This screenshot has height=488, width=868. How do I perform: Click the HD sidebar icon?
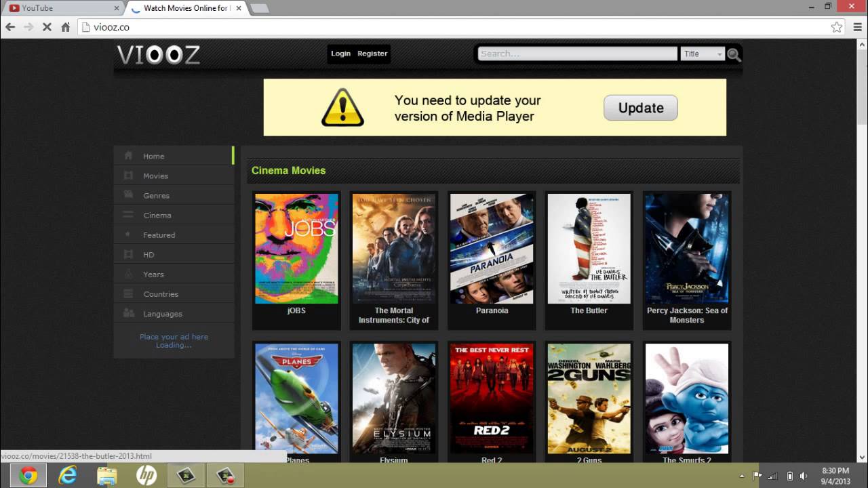(128, 254)
